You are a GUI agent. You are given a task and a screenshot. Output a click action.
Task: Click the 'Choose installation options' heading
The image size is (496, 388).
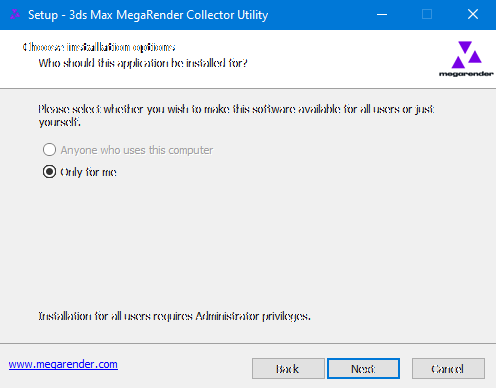[99, 47]
